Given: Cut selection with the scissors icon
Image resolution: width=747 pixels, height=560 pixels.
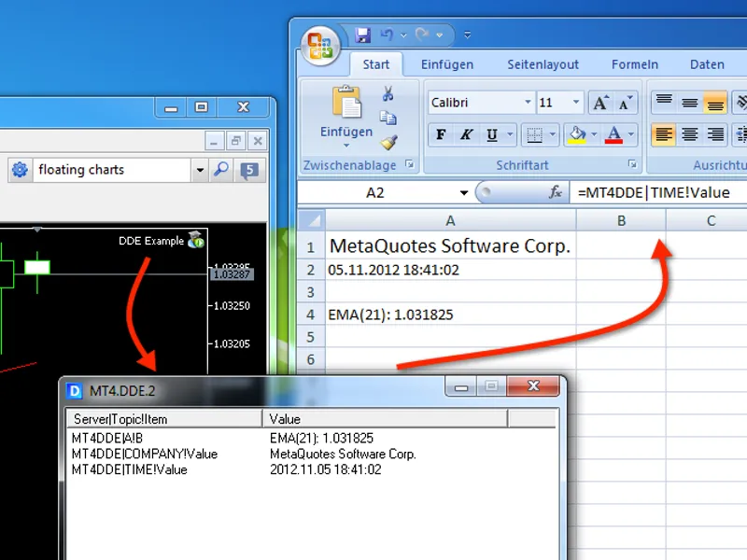Looking at the screenshot, I should click(388, 94).
